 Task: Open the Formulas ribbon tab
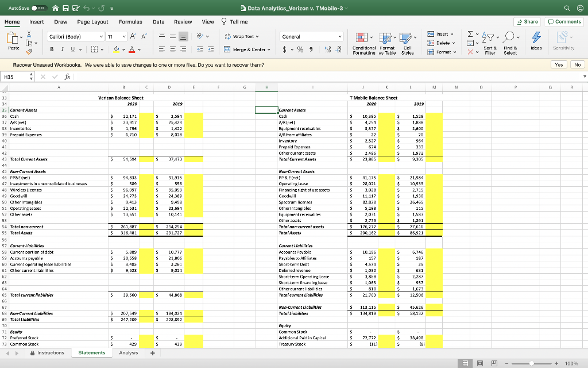(x=130, y=22)
